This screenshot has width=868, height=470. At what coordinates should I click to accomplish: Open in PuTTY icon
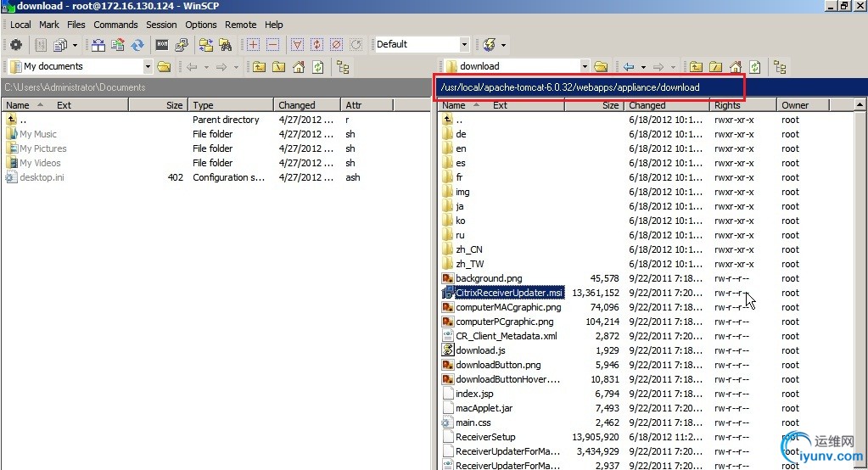pos(181,45)
